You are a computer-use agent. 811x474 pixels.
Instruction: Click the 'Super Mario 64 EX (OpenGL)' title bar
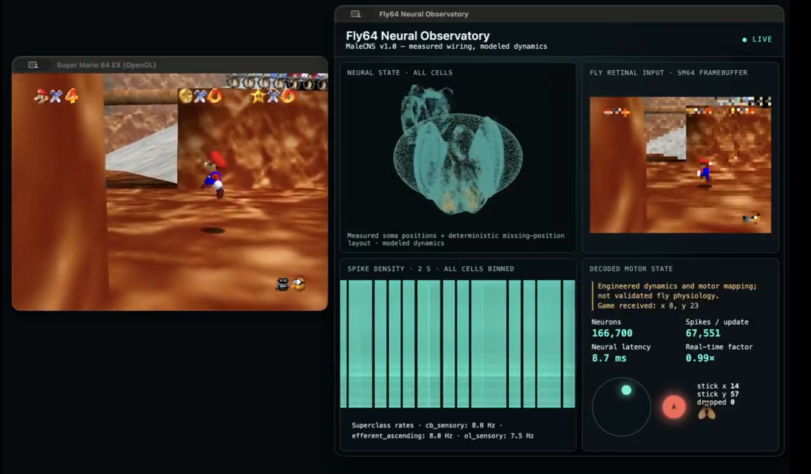point(170,65)
